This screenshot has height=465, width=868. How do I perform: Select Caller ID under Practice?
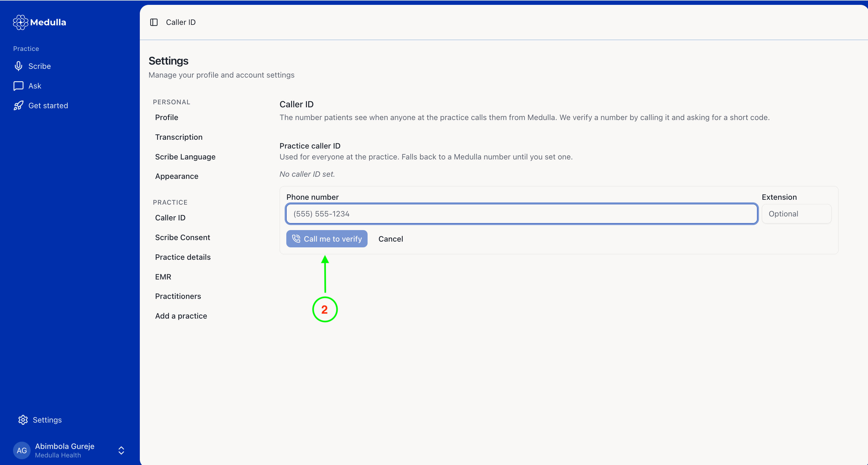tap(170, 218)
